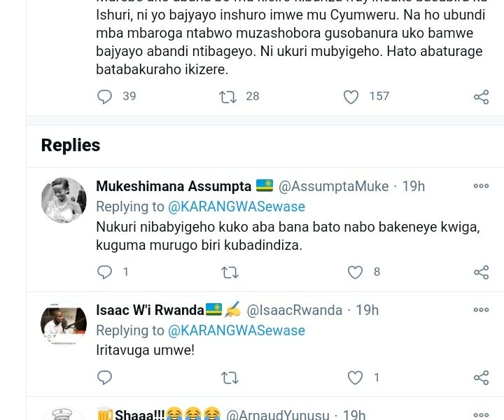Retweet Isaac W'i Rwanda's reply
This screenshot has width=504, height=420.
pyautogui.click(x=230, y=378)
